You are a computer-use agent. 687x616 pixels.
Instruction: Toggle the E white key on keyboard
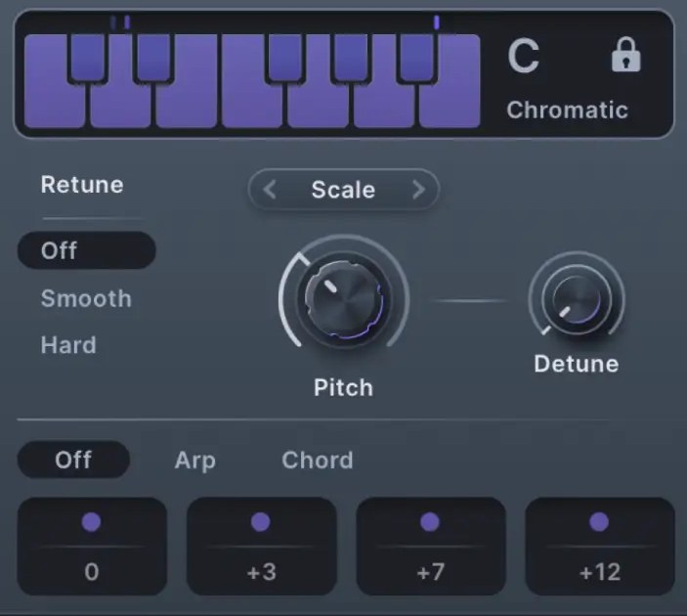point(187,106)
